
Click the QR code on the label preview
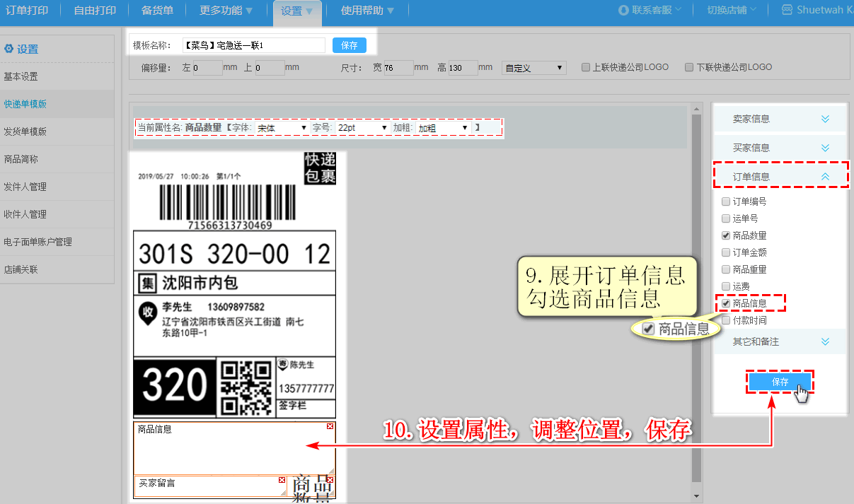click(246, 387)
